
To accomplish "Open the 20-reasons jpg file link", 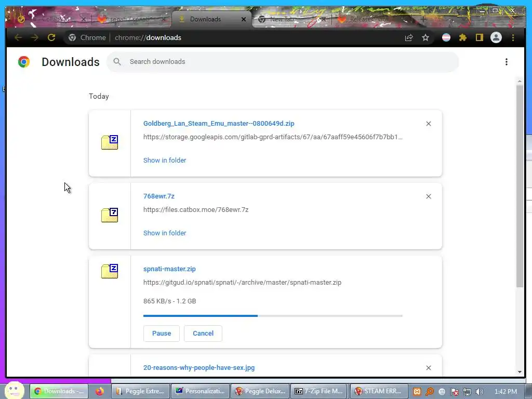I will (199, 368).
